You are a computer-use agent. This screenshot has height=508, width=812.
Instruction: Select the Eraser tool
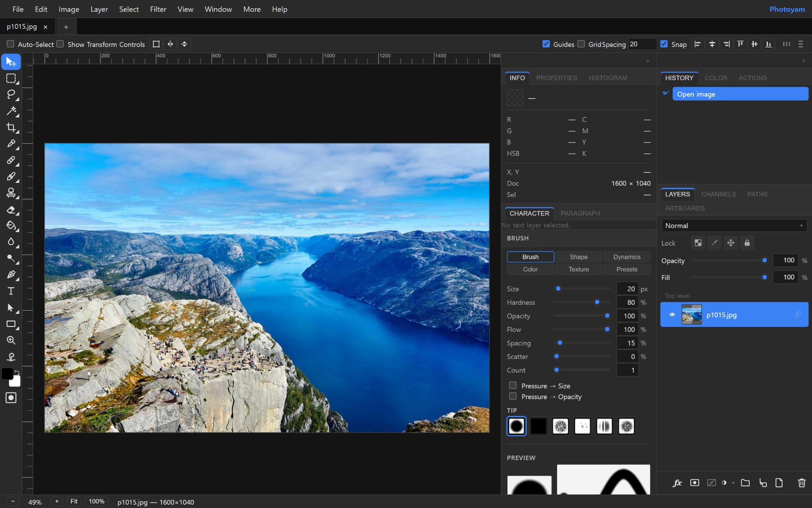[x=11, y=210]
